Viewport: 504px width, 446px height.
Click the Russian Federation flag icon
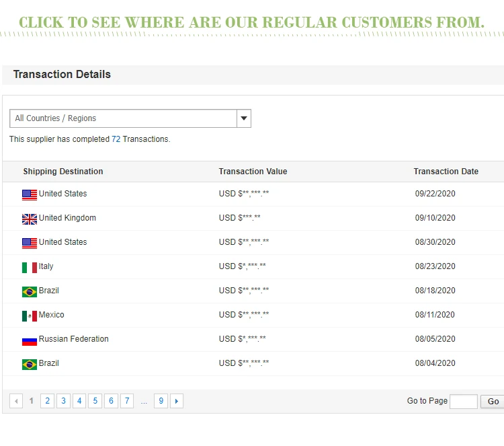click(30, 340)
